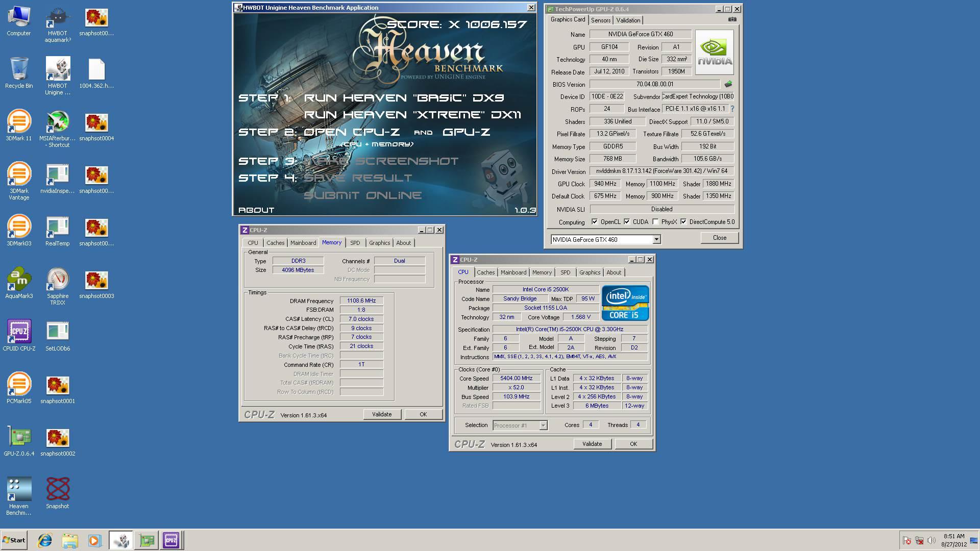This screenshot has width=980, height=551.
Task: Click OK in CPU-Z CPU window
Action: click(x=633, y=444)
